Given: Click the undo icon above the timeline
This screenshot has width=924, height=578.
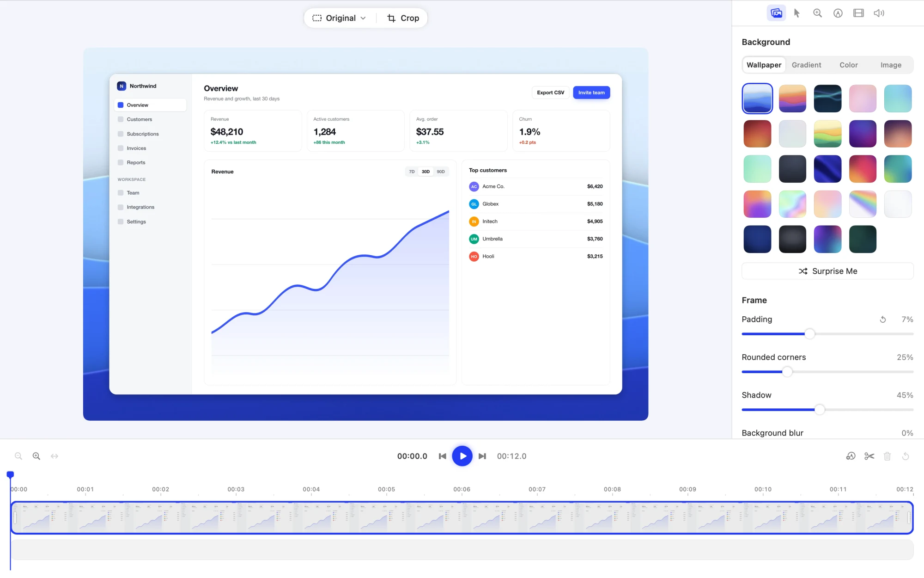Looking at the screenshot, I should pyautogui.click(x=906, y=456).
